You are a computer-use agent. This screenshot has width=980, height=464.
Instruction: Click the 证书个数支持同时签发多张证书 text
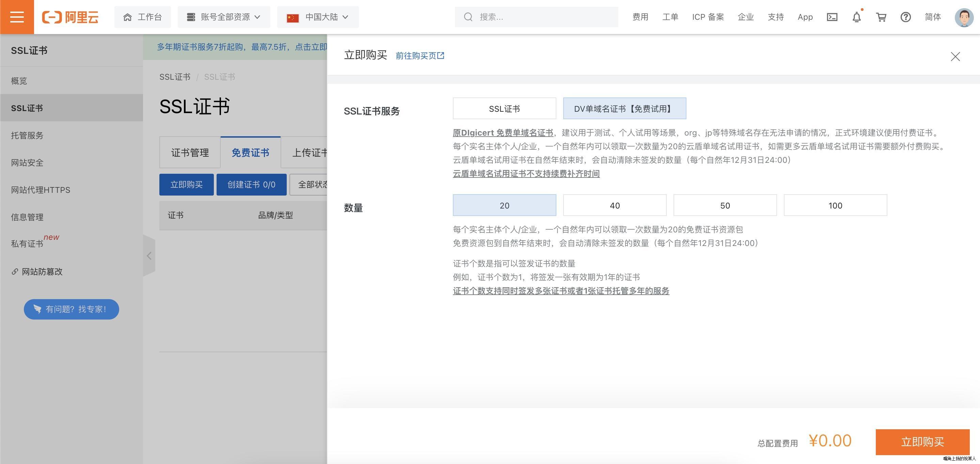tap(561, 291)
